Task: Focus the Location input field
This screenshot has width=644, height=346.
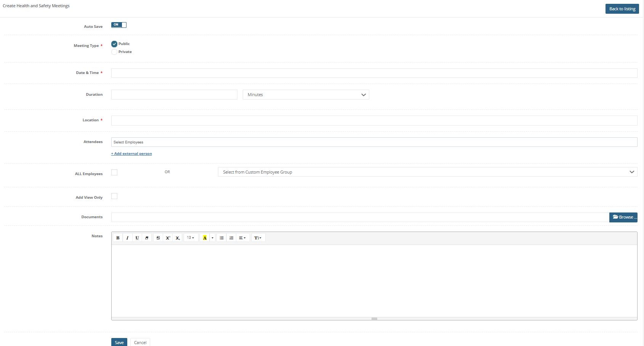Action: click(x=374, y=121)
